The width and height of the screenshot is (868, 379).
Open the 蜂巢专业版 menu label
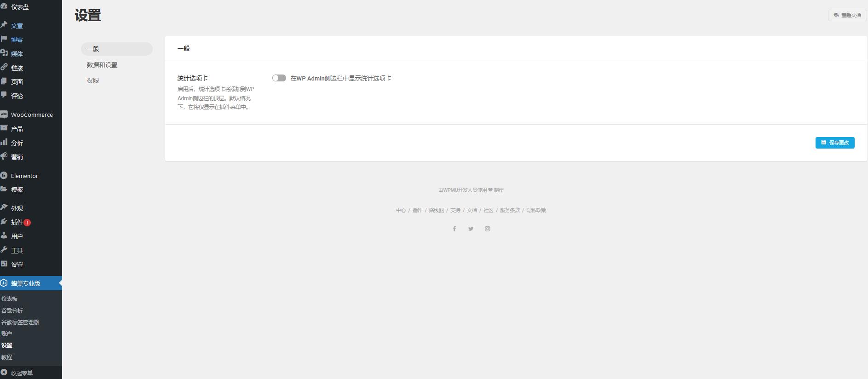point(26,283)
